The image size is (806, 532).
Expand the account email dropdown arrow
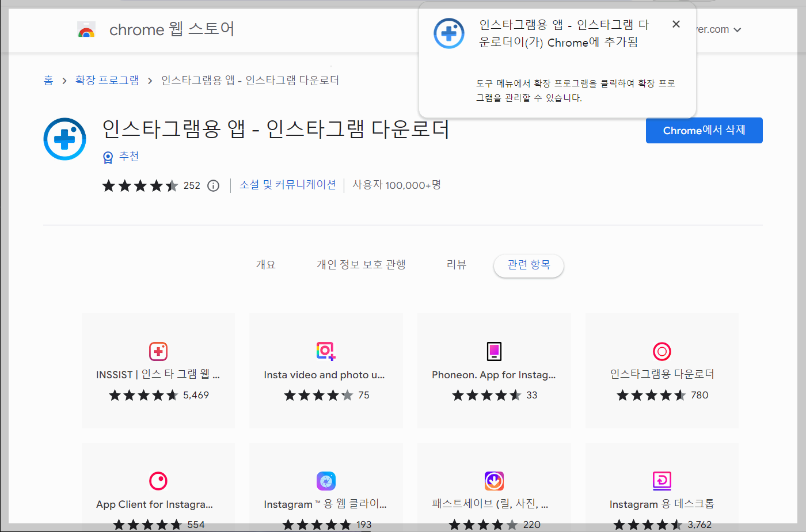pyautogui.click(x=737, y=30)
